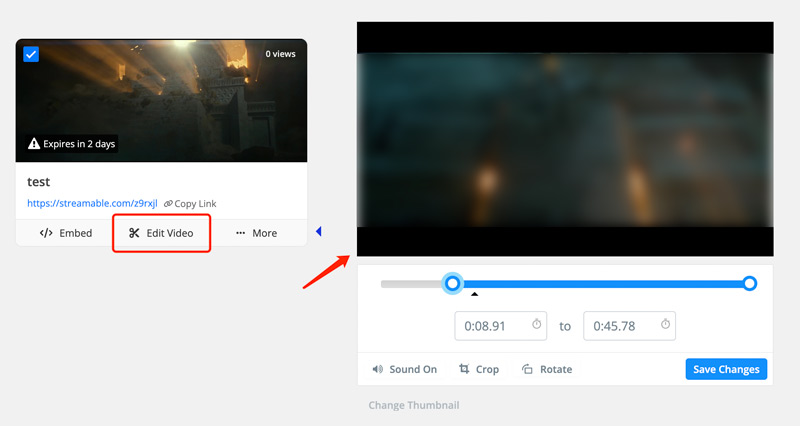The height and width of the screenshot is (426, 800).
Task: Click the '0 views' label on thumbnail
Action: tap(280, 54)
